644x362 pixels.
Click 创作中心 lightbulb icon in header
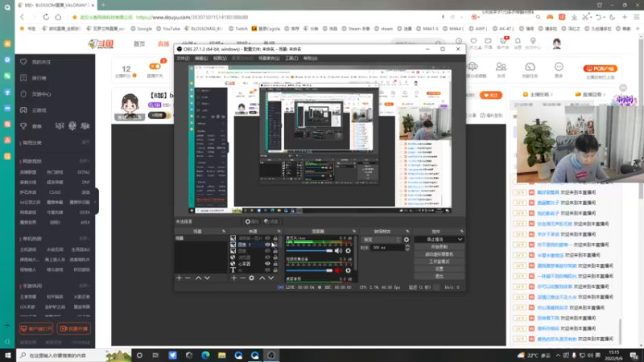click(533, 43)
